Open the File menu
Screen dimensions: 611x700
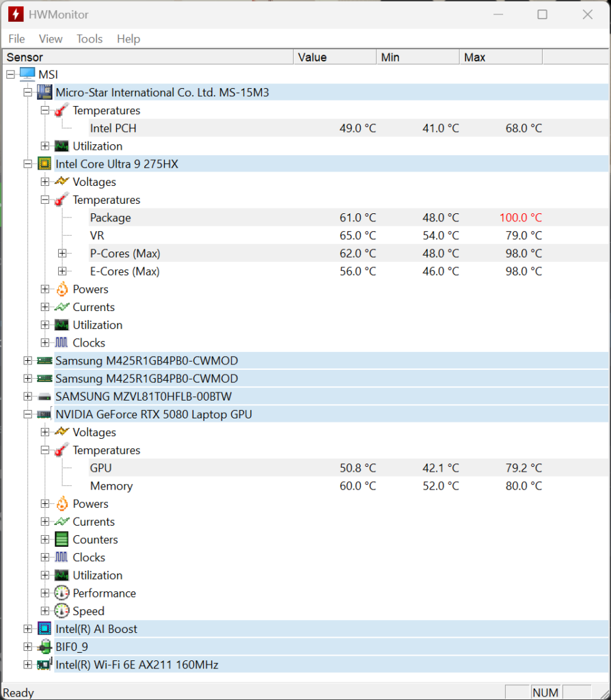(x=16, y=39)
